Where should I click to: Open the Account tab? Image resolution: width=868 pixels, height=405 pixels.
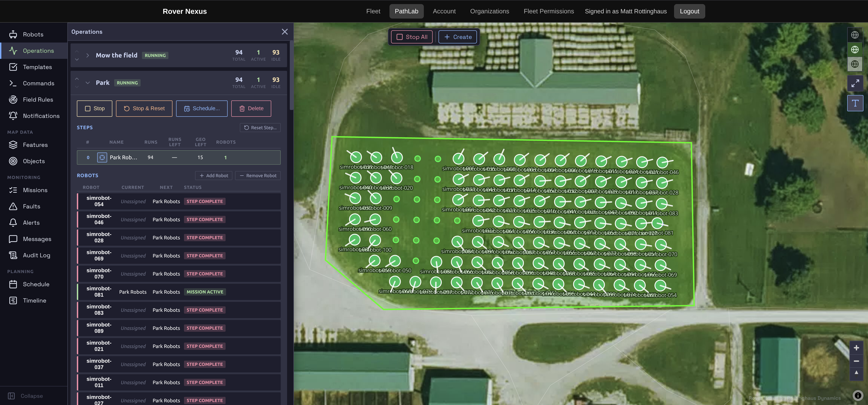coord(444,11)
